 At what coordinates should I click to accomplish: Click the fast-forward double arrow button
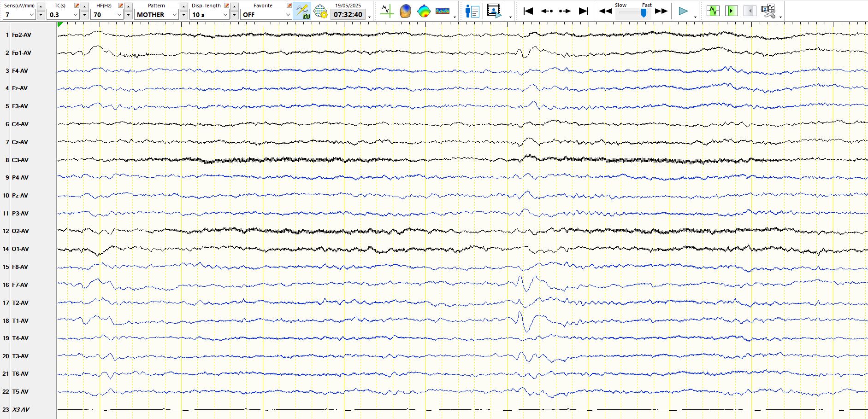tap(661, 11)
